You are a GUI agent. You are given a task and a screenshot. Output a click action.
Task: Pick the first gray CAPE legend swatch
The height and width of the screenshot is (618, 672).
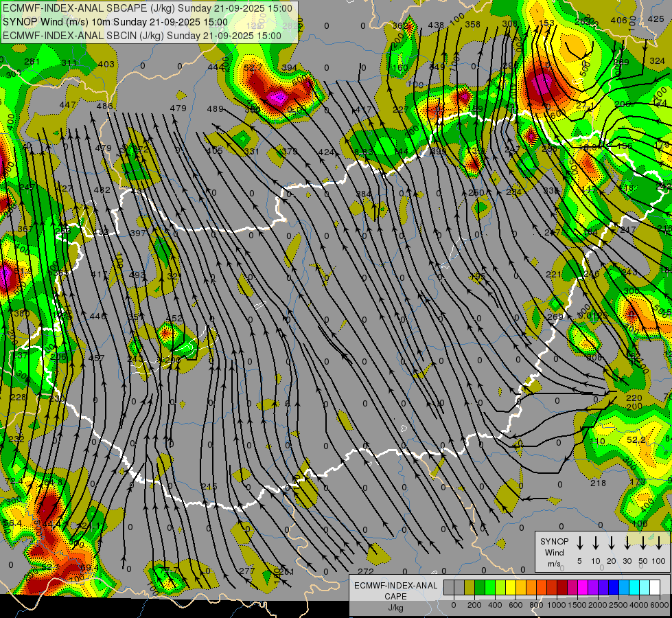pyautogui.click(x=449, y=588)
